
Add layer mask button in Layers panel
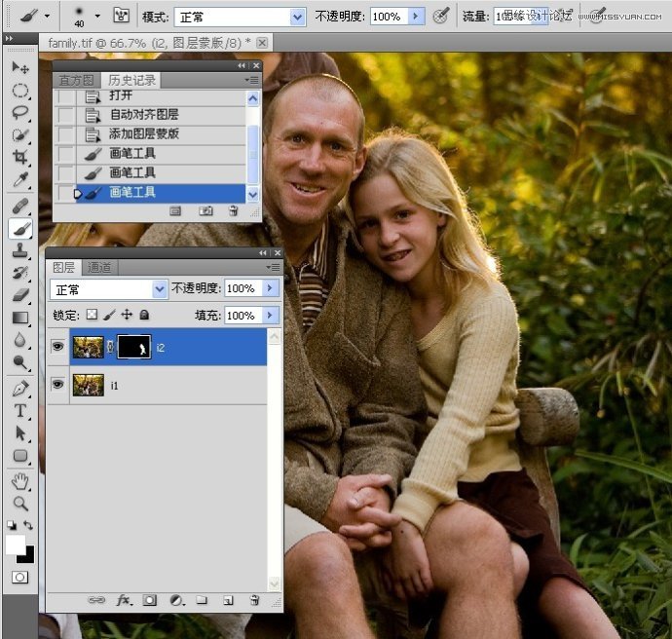pos(150,600)
